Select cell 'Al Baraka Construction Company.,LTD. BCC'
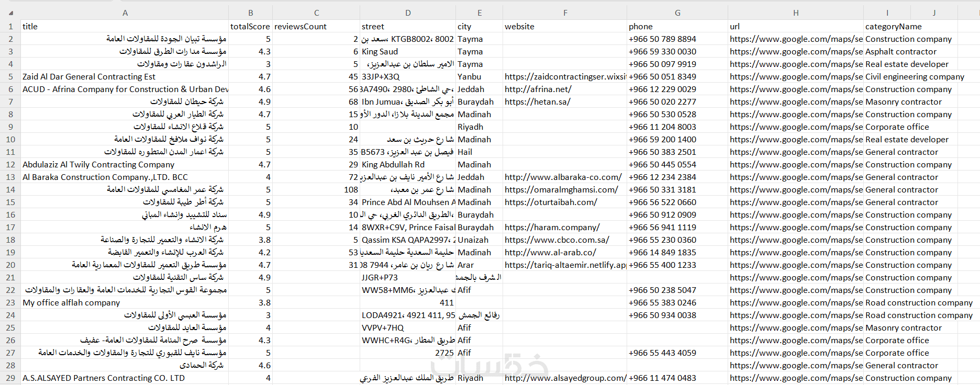The height and width of the screenshot is (385, 980). tap(125, 177)
